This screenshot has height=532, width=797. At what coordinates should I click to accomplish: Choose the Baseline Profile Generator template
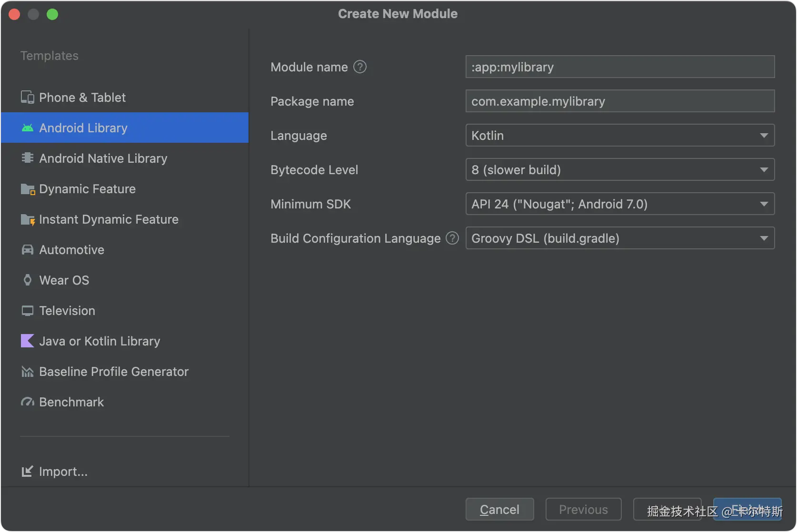coord(113,372)
